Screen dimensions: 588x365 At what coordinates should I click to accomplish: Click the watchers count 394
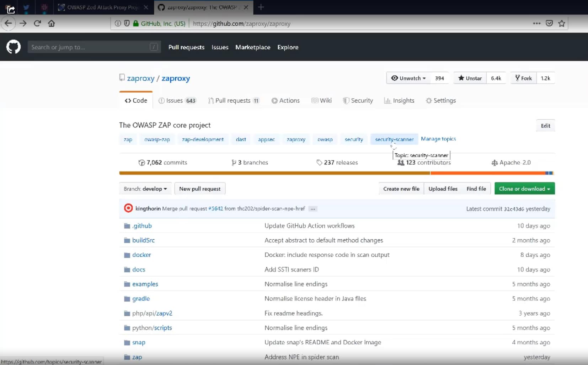click(439, 78)
